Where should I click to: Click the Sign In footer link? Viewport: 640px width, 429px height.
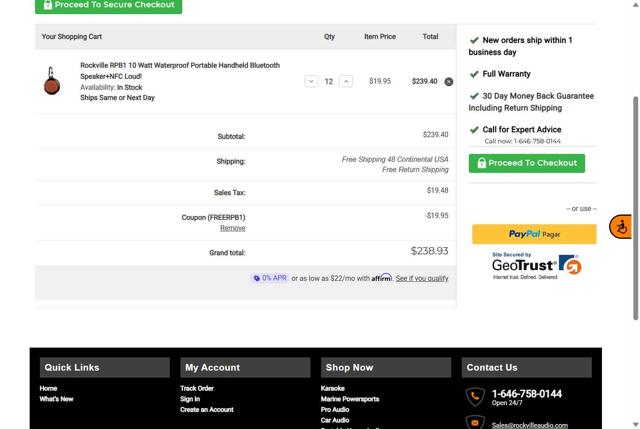pos(190,399)
